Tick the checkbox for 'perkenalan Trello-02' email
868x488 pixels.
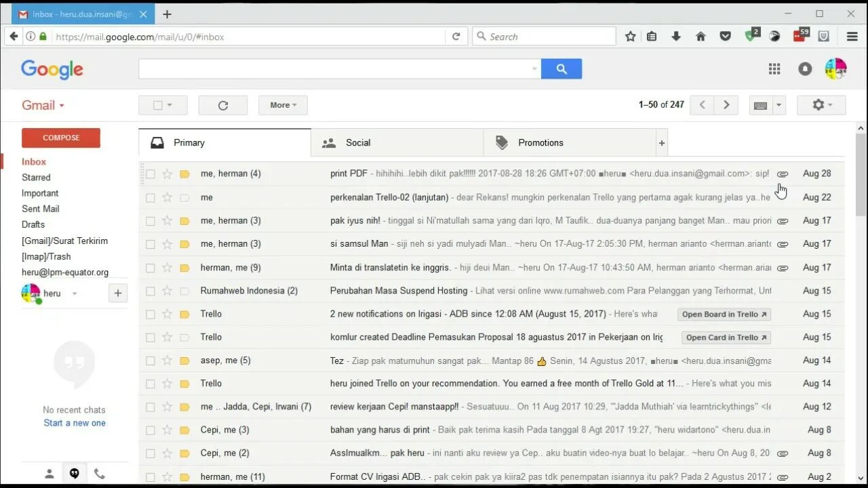point(151,197)
